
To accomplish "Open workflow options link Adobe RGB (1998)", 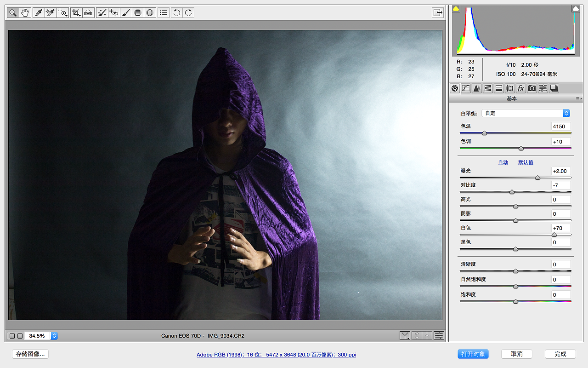I will [x=276, y=355].
